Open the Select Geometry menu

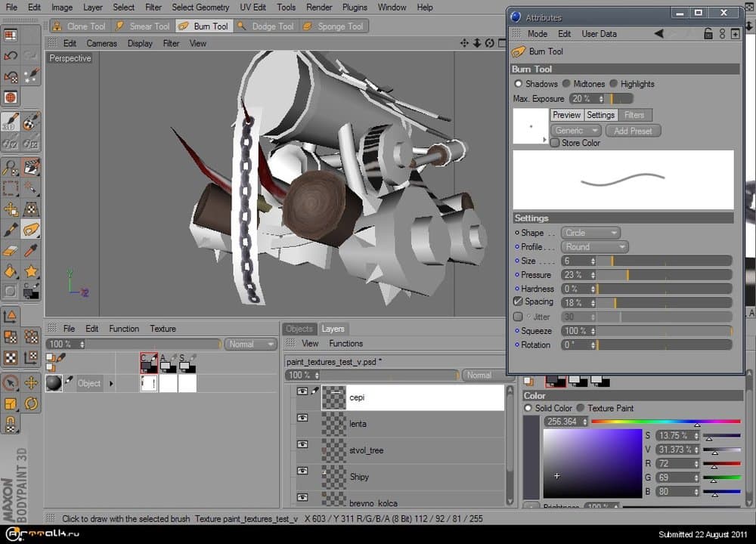click(200, 8)
